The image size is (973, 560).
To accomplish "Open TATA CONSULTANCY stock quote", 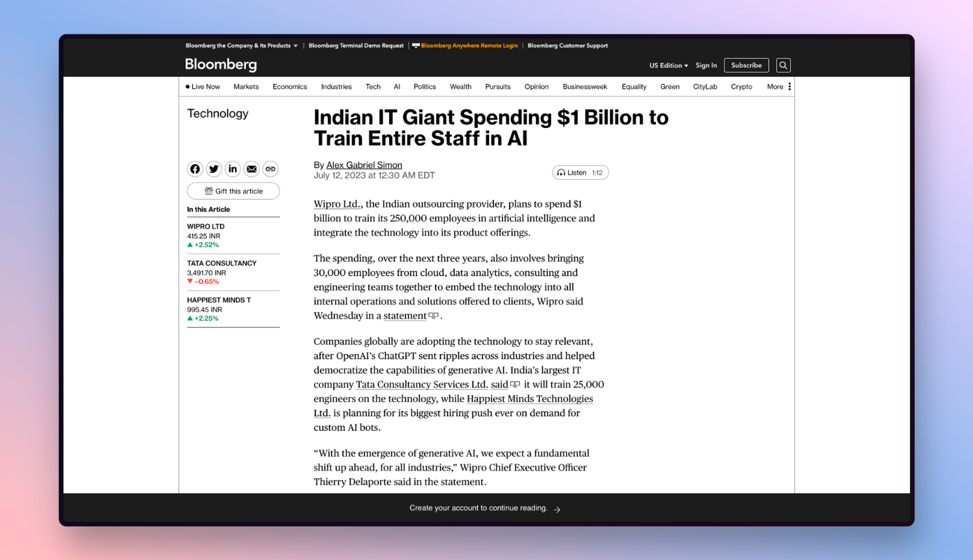I will (x=222, y=263).
